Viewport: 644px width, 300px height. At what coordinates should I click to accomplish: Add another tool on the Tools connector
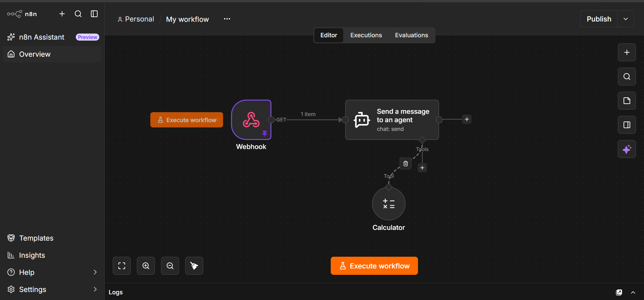point(422,168)
